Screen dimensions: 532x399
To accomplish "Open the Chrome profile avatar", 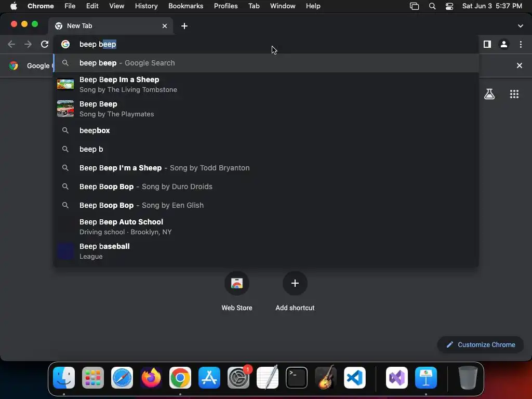I will (504, 44).
